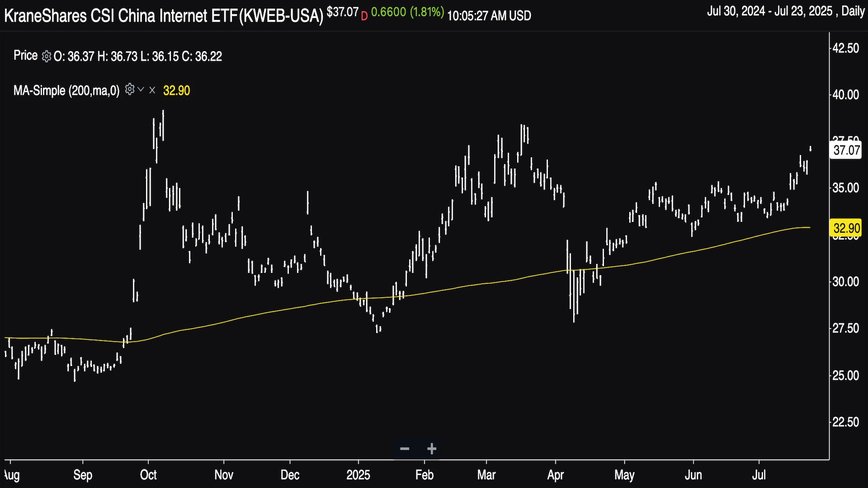Screen dimensions: 868x488
Task: Click the 2025 label on time axis
Action: [x=358, y=475]
